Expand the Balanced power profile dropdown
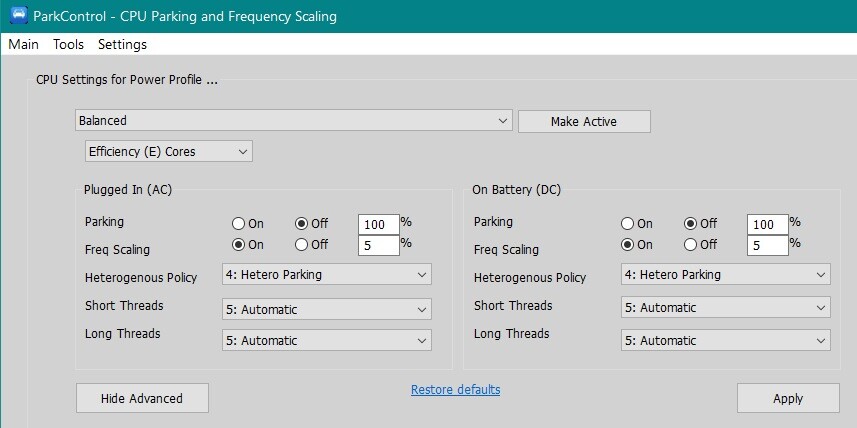 294,120
